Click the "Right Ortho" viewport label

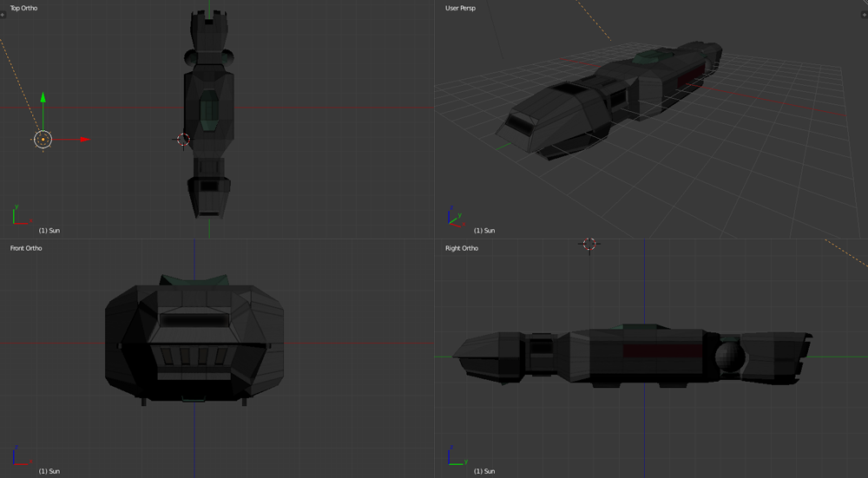(462, 248)
